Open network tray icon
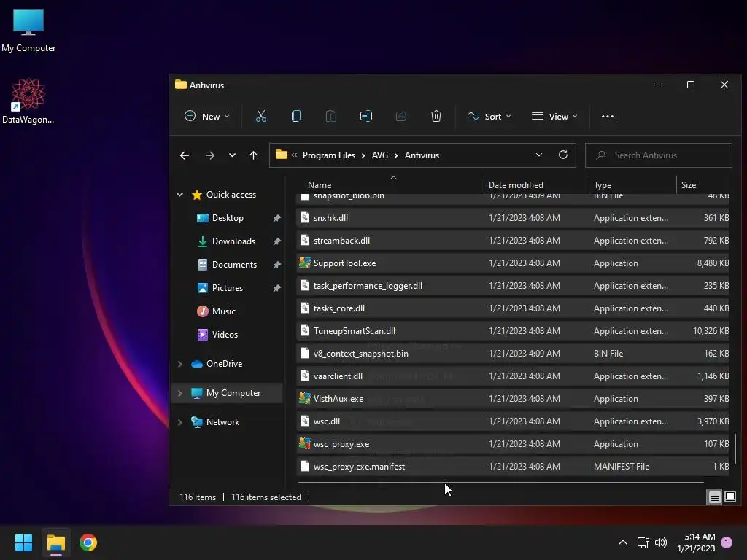Screen dimensions: 747x560 643,542
